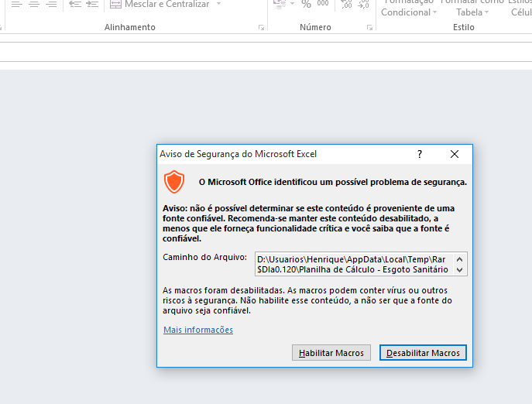Open Número dialog launcher
The height and width of the screenshot is (404, 532).
point(369,28)
